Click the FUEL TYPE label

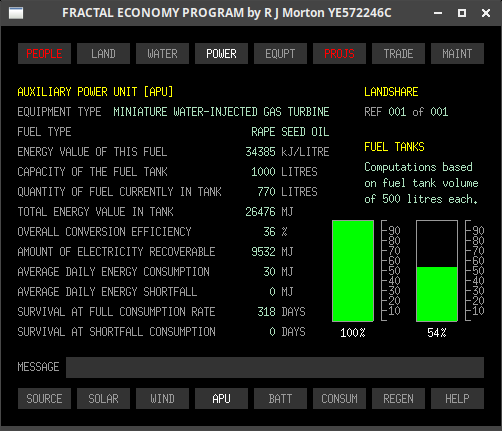tap(44, 132)
